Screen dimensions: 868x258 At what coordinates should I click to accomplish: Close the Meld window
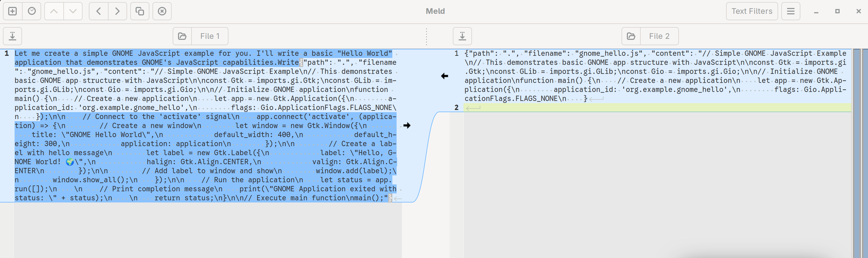(x=858, y=11)
